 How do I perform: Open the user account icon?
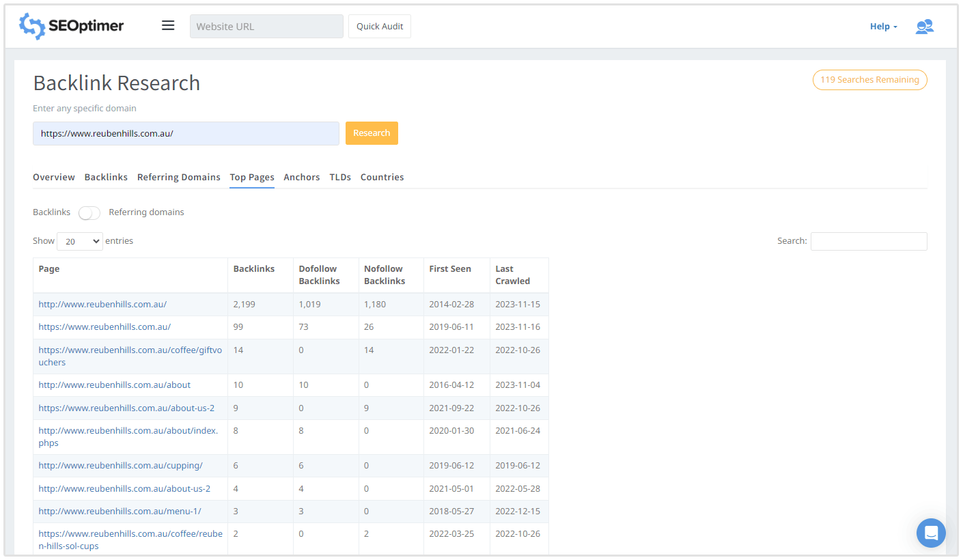coord(924,27)
